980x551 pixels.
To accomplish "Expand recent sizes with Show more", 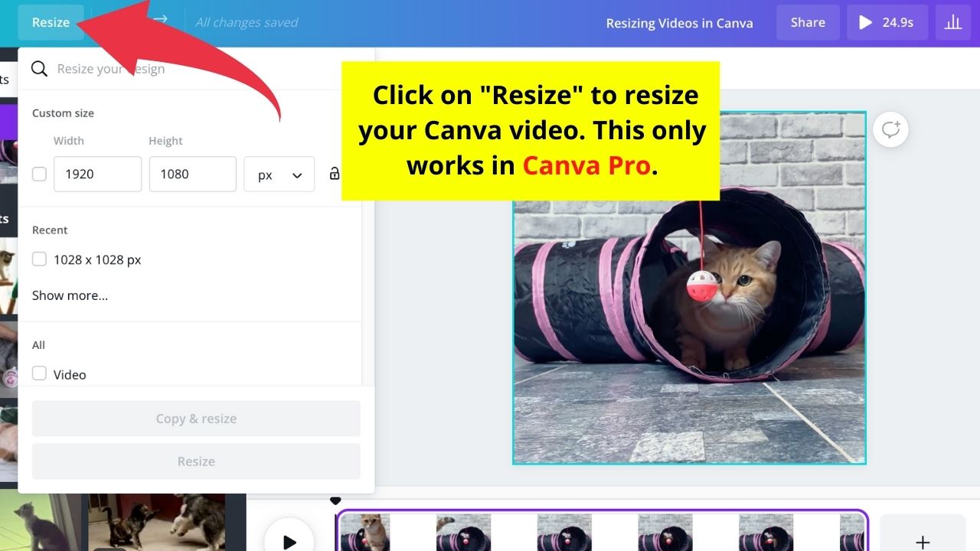I will pyautogui.click(x=70, y=295).
